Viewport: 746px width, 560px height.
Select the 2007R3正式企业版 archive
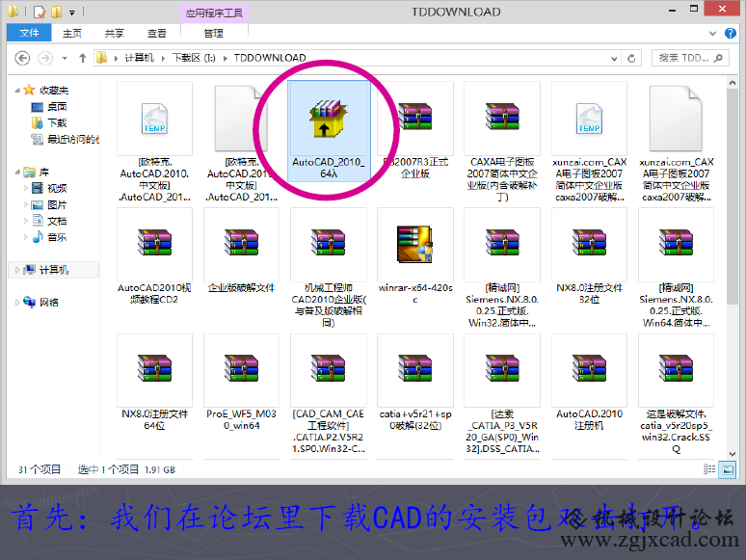click(x=414, y=117)
